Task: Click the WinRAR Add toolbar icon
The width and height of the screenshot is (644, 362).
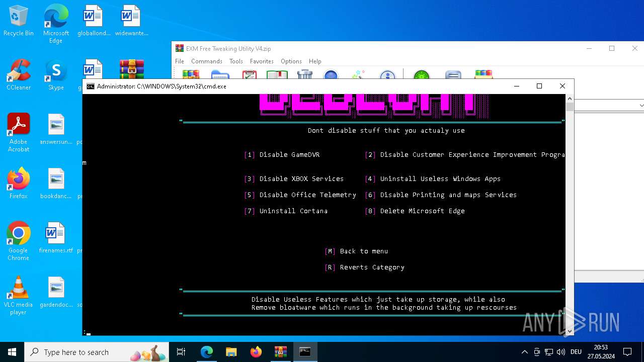Action: 191,74
